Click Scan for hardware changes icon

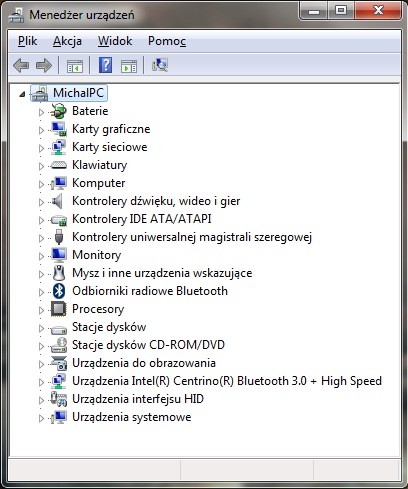[160, 65]
